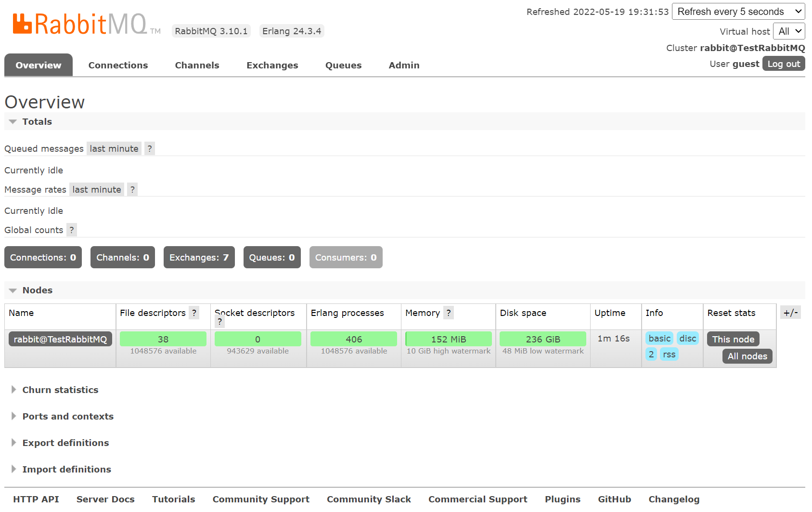812x512 pixels.
Task: Switch to the Connections tab
Action: (118, 65)
